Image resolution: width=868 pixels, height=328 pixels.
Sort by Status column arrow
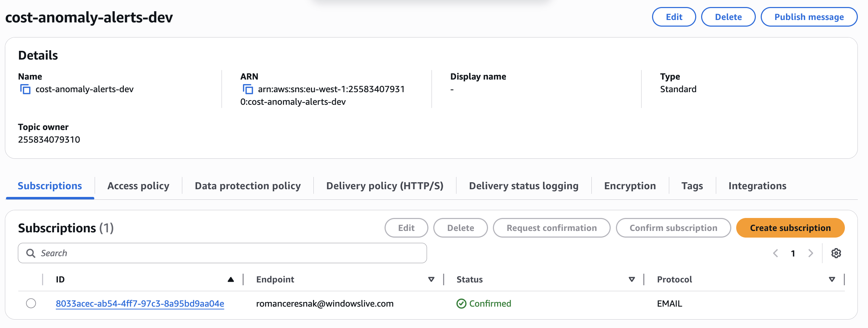tap(632, 279)
